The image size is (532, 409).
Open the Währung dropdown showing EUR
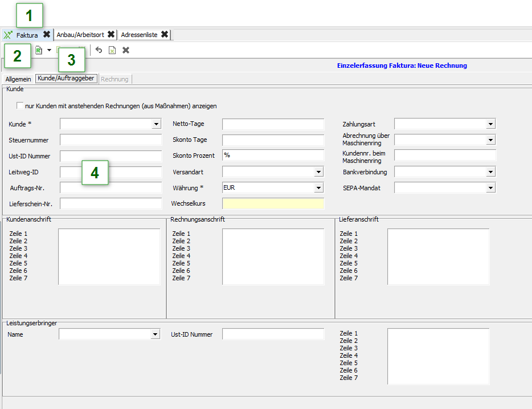318,188
